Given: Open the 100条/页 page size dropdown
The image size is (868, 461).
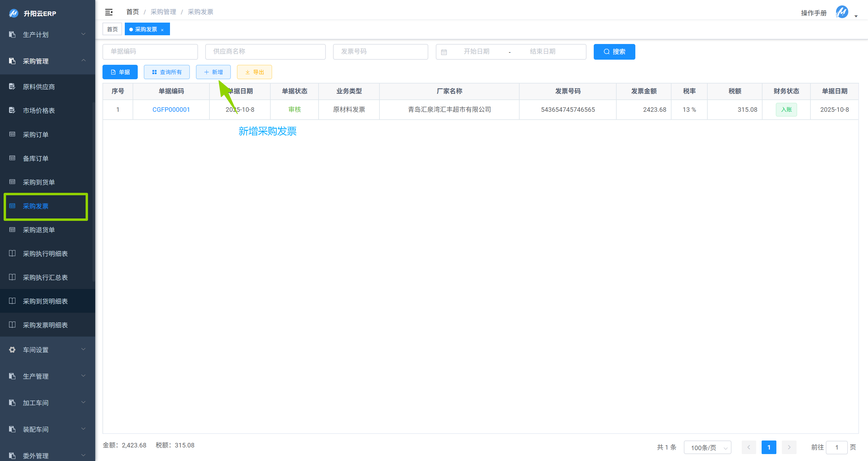Looking at the screenshot, I should [x=707, y=447].
